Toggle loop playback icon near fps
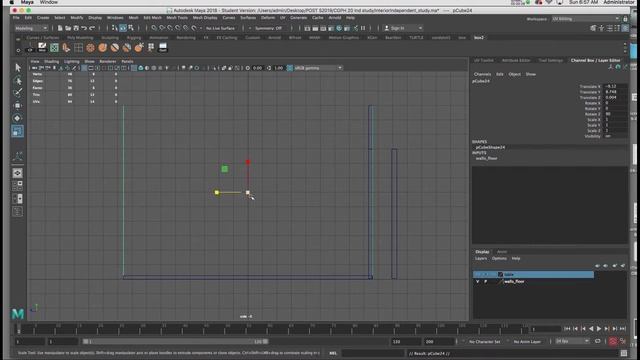Screen dimensions: 640x360 coord(598,341)
